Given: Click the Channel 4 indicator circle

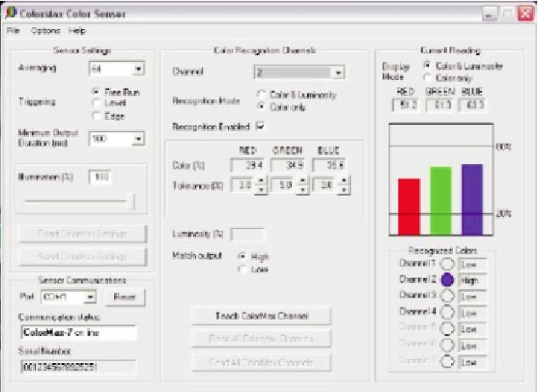Looking at the screenshot, I should 447,312.
